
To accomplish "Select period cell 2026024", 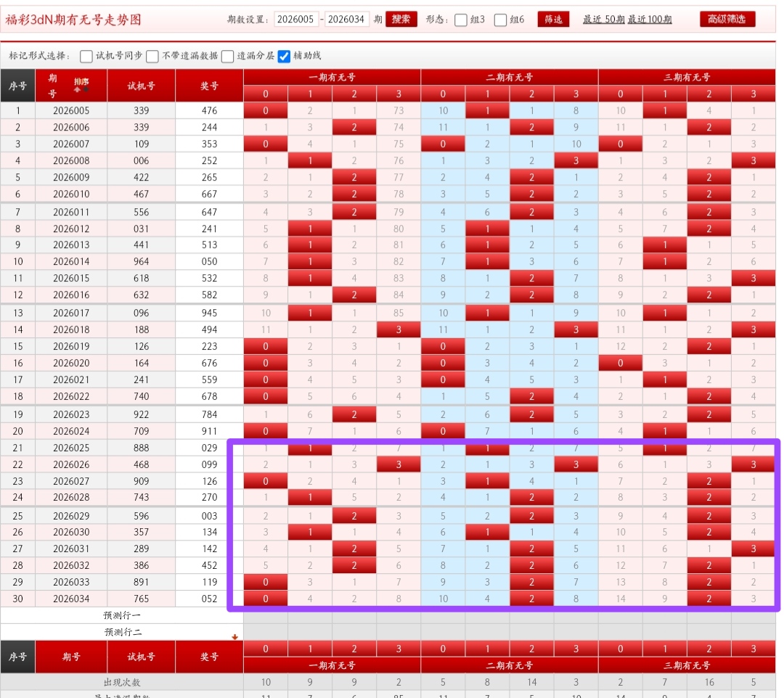I will click(x=71, y=431).
